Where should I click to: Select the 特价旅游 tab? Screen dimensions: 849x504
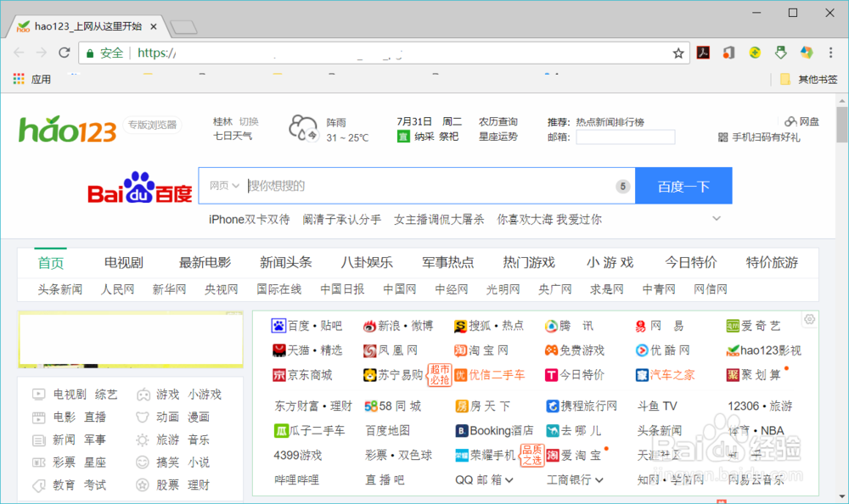tap(772, 262)
